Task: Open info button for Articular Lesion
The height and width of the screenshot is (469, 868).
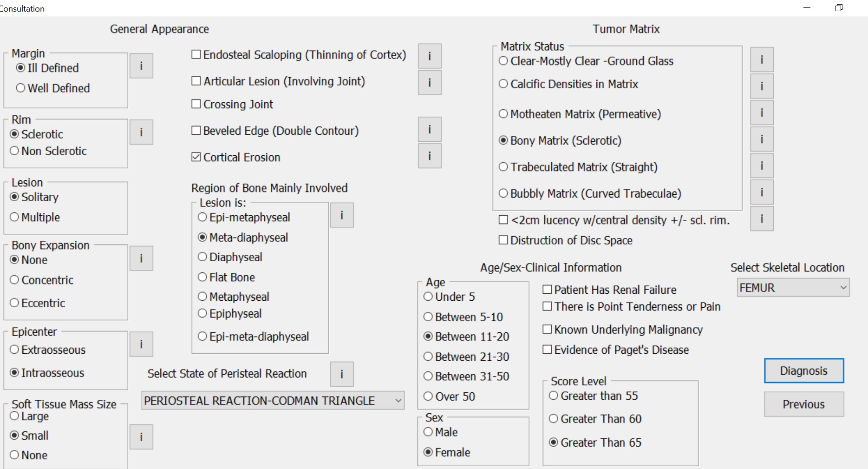Action: point(430,83)
